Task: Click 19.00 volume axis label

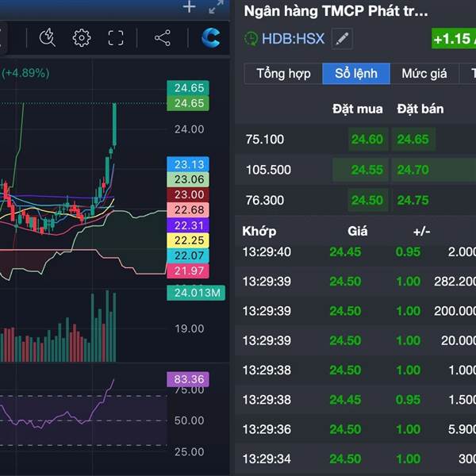Action: pos(189,328)
